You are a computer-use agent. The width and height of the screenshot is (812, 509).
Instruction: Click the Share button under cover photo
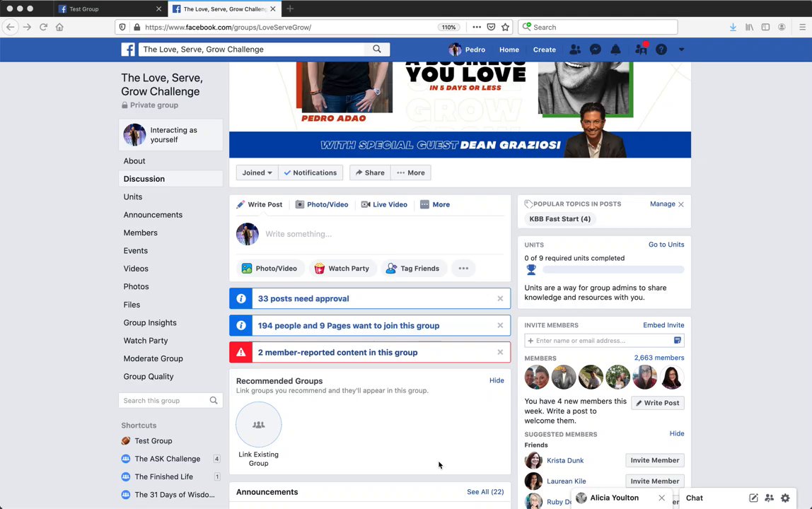click(370, 172)
